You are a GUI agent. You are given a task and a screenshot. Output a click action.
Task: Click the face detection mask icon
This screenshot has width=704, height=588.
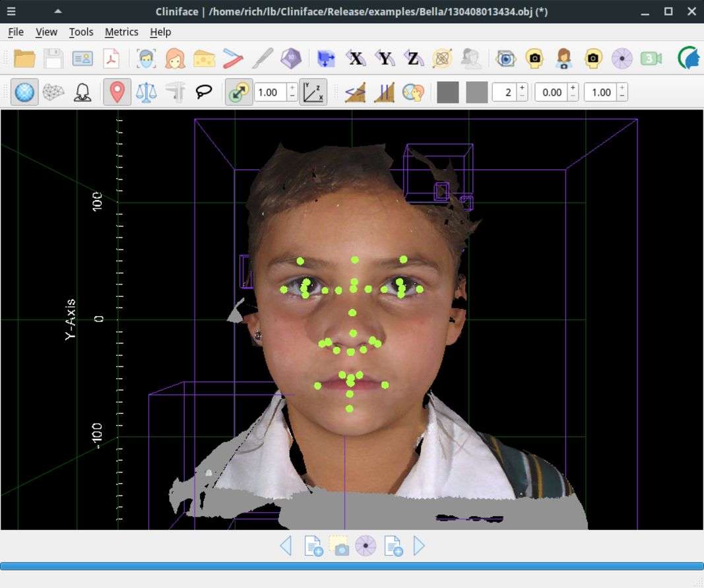pyautogui.click(x=146, y=59)
